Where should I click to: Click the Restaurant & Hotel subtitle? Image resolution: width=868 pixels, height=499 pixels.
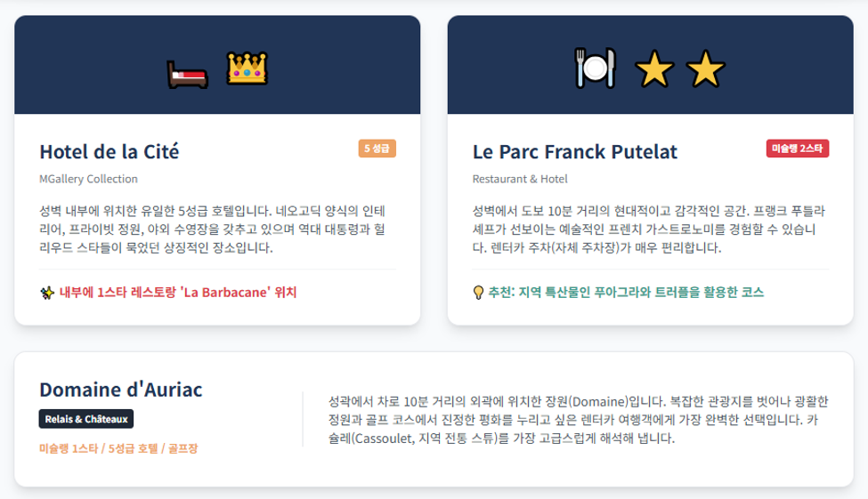(x=520, y=179)
